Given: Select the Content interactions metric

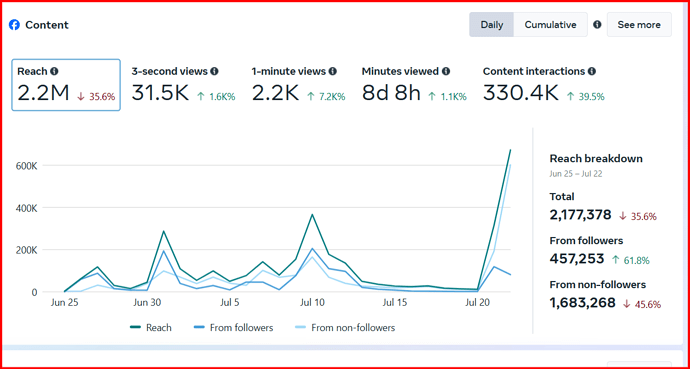Looking at the screenshot, I should [x=544, y=85].
